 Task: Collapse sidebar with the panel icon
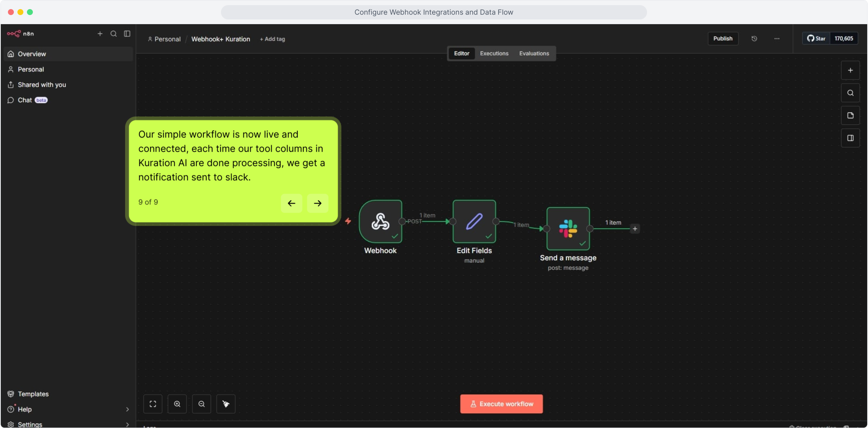click(x=127, y=34)
